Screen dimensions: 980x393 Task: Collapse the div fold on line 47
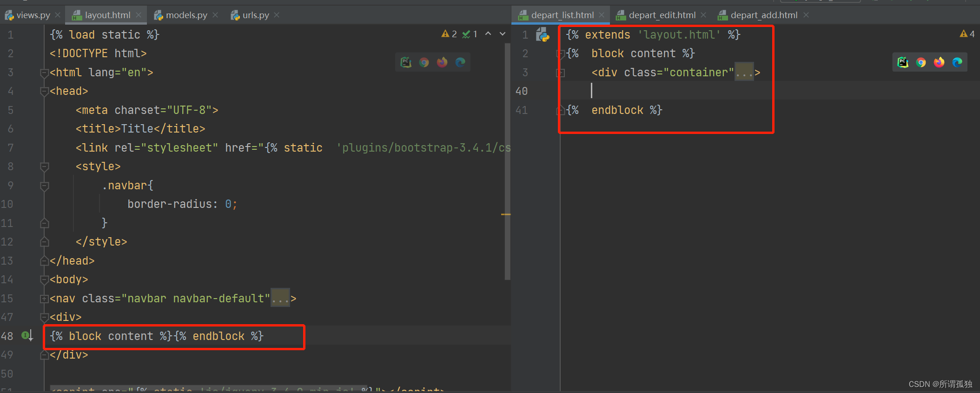tap(45, 317)
